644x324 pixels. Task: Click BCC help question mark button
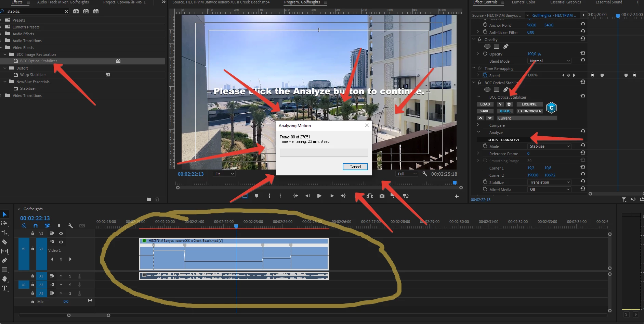[x=500, y=104]
